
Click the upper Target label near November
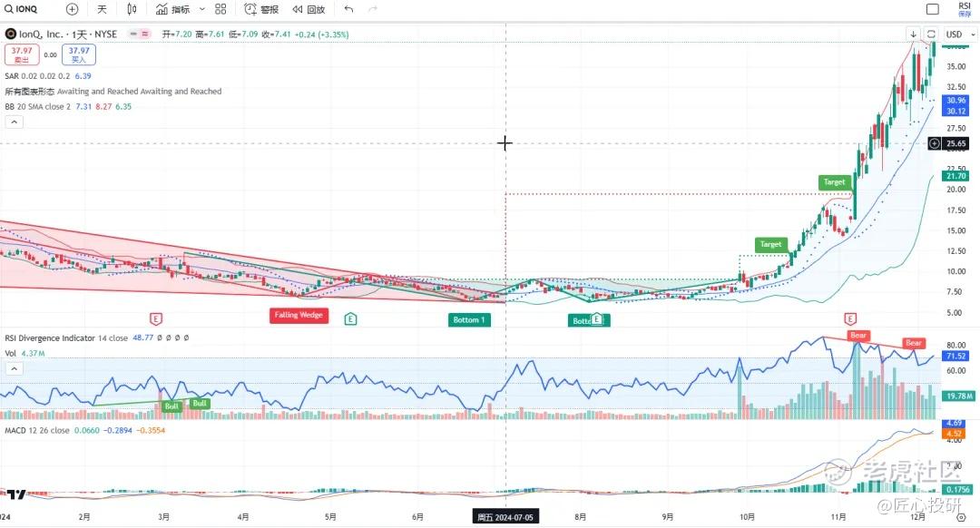(835, 181)
